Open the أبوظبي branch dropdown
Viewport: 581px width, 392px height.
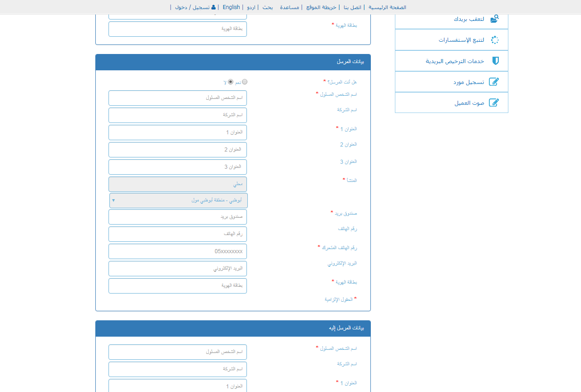coord(178,200)
